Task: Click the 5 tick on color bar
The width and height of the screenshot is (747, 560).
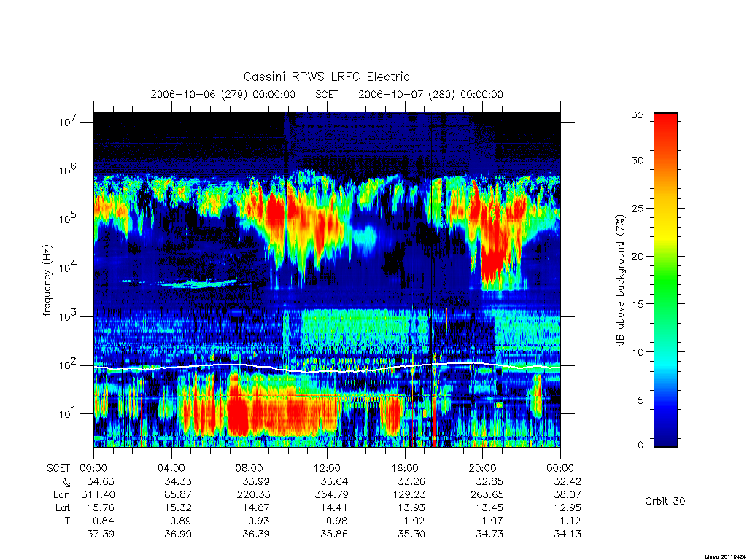Action: (x=640, y=400)
